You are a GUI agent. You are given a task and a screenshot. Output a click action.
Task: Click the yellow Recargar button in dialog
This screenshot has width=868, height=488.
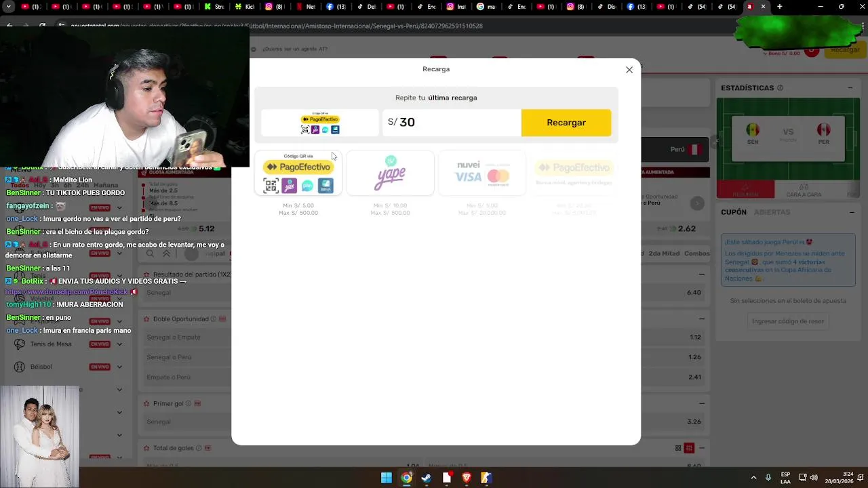566,123
